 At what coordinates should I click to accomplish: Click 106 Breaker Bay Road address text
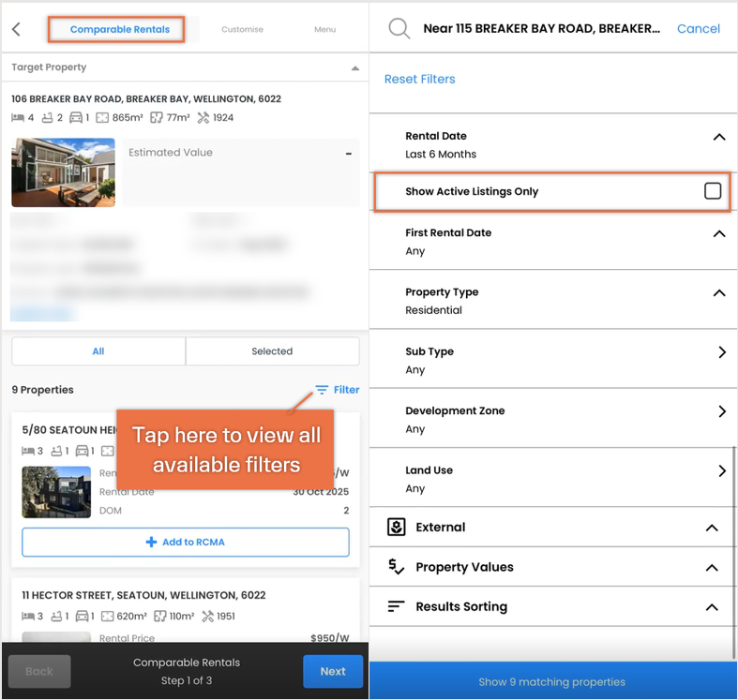146,98
